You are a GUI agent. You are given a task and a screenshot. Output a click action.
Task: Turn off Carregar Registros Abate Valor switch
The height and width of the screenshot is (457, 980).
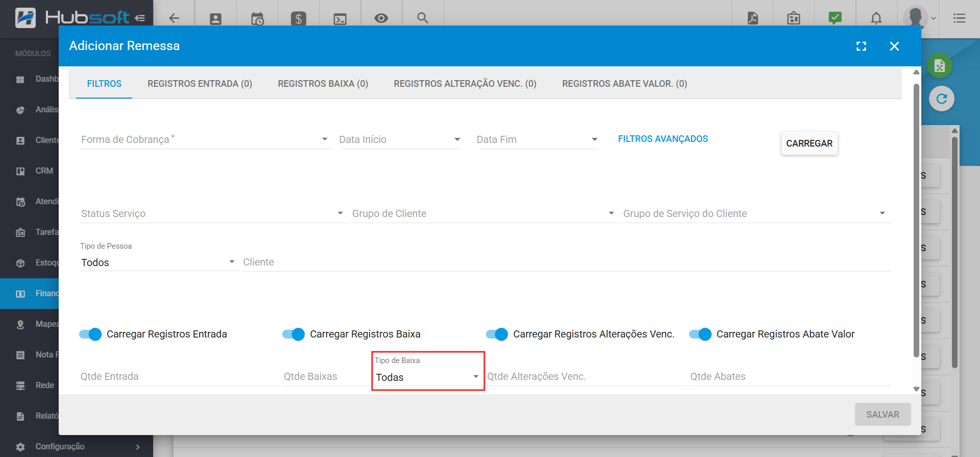tap(700, 334)
